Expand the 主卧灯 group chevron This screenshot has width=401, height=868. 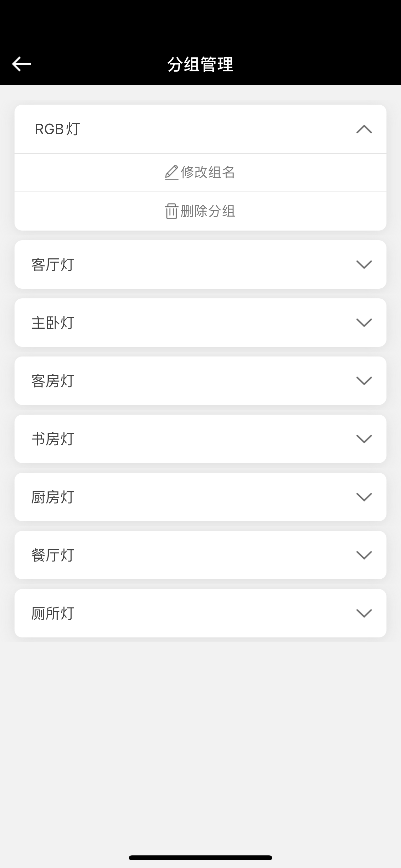(x=364, y=323)
